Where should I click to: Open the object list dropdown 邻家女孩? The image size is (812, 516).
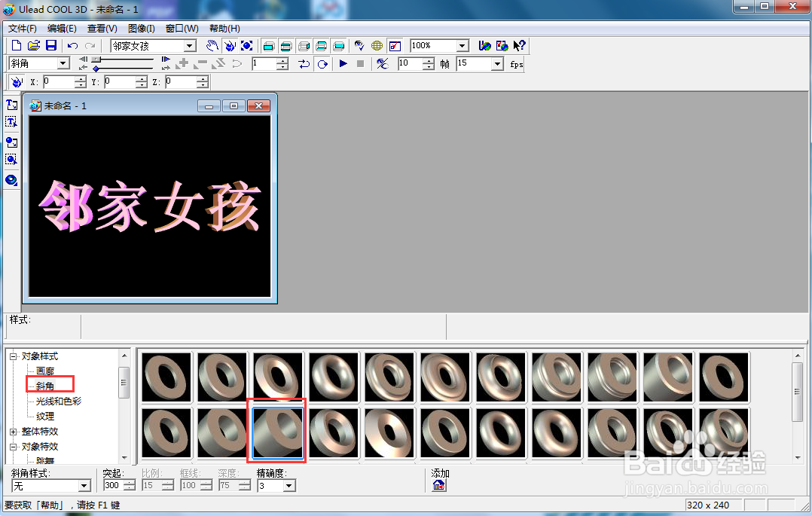190,46
